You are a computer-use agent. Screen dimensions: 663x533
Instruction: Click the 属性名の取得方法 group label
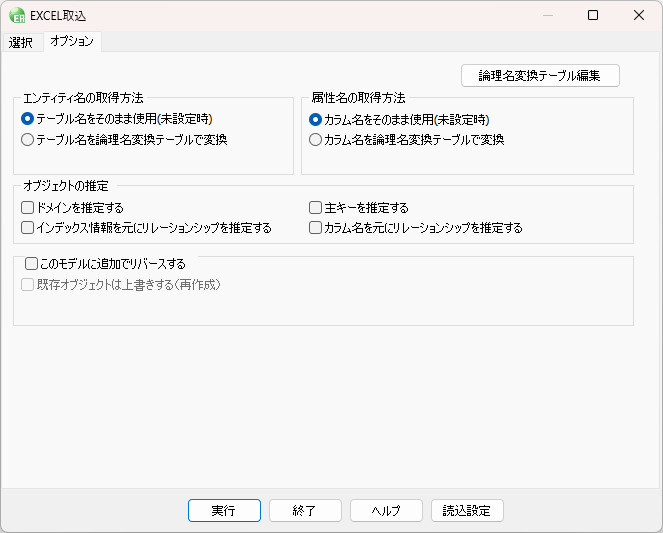point(359,98)
